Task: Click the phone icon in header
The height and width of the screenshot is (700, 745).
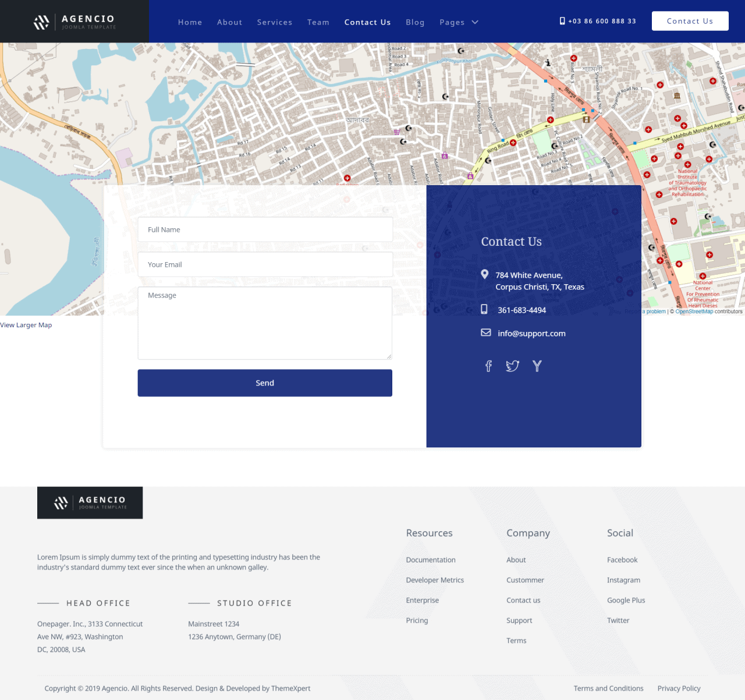Action: [x=562, y=21]
